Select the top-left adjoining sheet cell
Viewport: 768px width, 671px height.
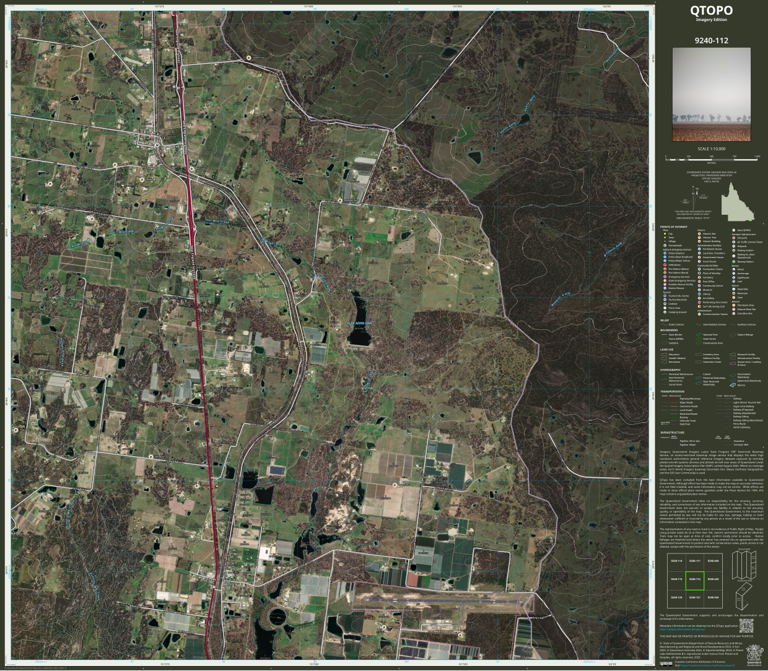676,561
